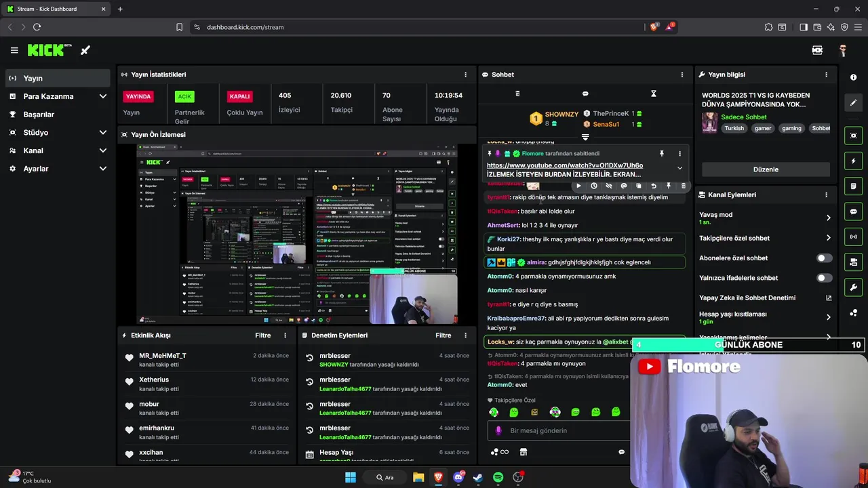The image size is (868, 488).
Task: Click the shop icon below the message box
Action: coord(523,452)
